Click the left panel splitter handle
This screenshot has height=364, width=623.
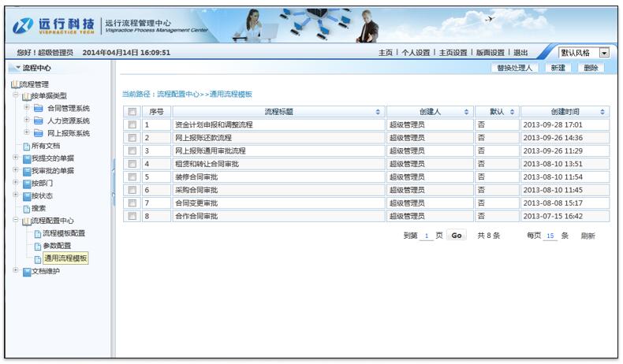(x=114, y=181)
